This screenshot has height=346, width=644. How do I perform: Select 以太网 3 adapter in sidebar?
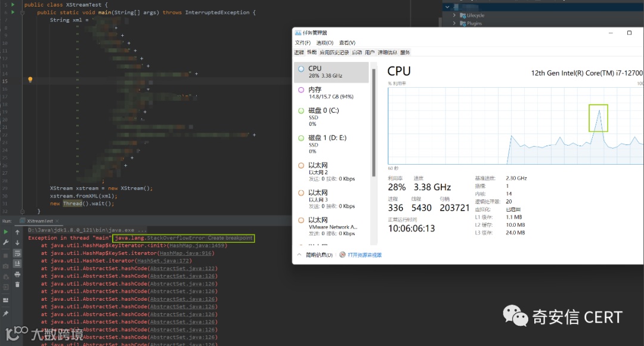tap(332, 199)
